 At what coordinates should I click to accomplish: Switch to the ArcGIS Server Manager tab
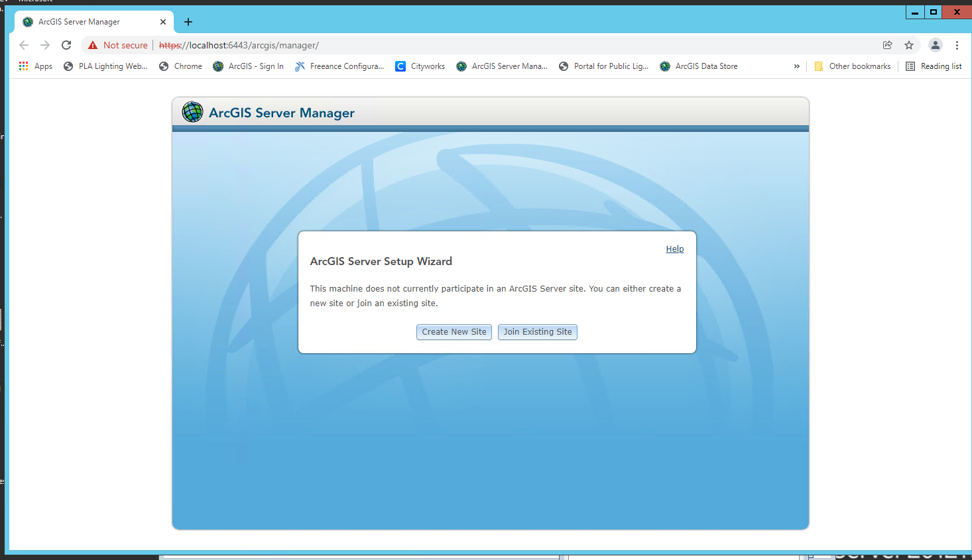pos(86,21)
